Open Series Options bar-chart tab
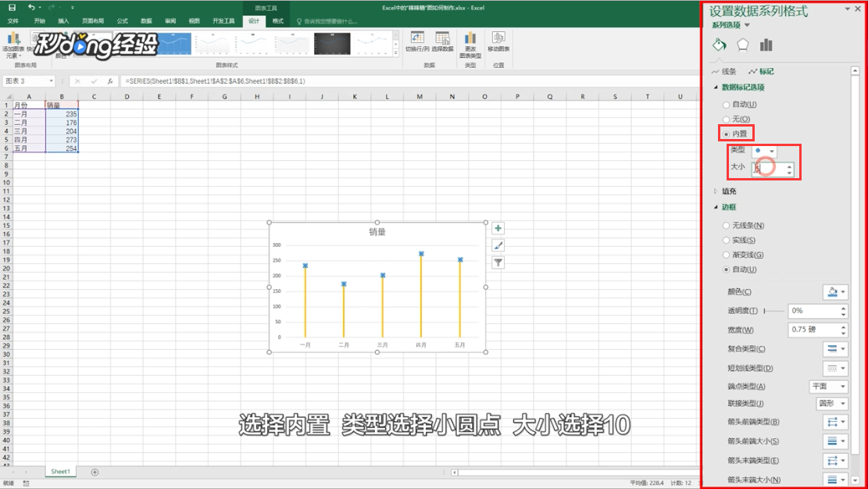The width and height of the screenshot is (868, 489). pos(766,45)
